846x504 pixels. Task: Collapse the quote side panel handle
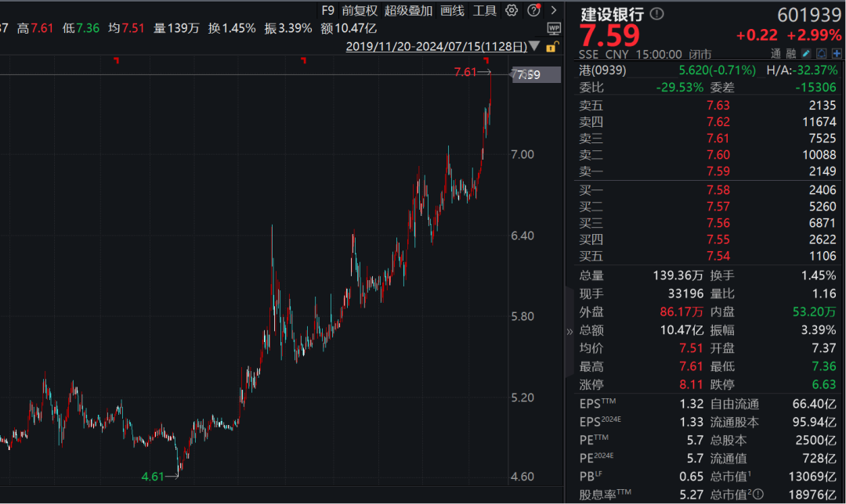569,332
